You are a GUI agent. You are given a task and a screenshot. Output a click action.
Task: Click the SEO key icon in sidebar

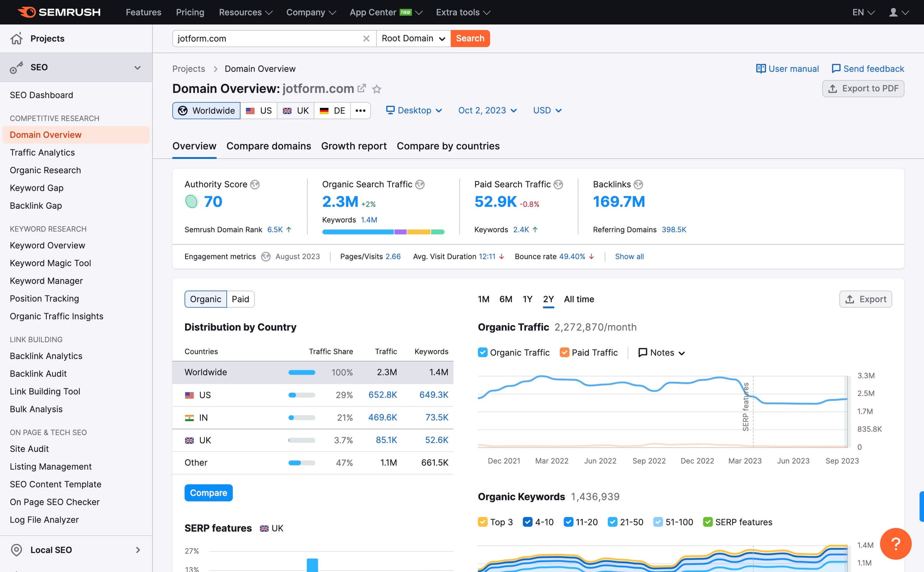click(17, 68)
